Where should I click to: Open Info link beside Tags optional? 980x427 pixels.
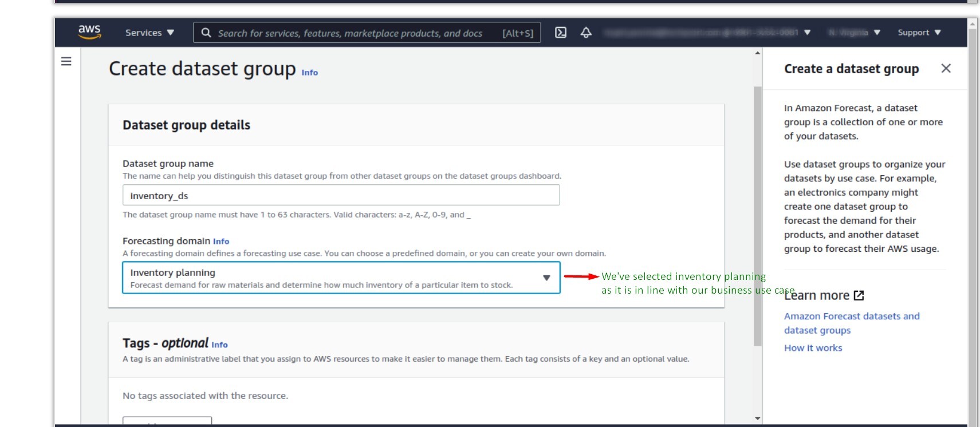point(219,345)
